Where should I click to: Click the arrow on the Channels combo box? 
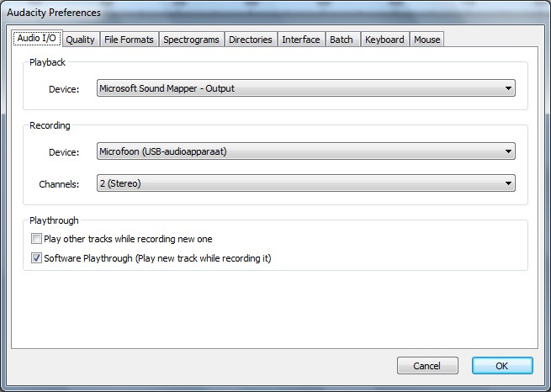pyautogui.click(x=508, y=183)
